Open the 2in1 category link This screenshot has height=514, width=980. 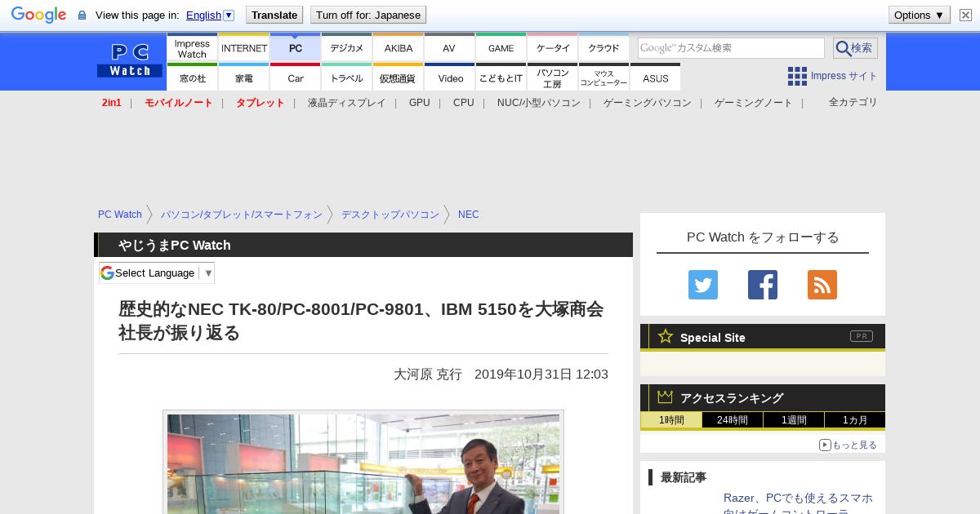pyautogui.click(x=112, y=103)
